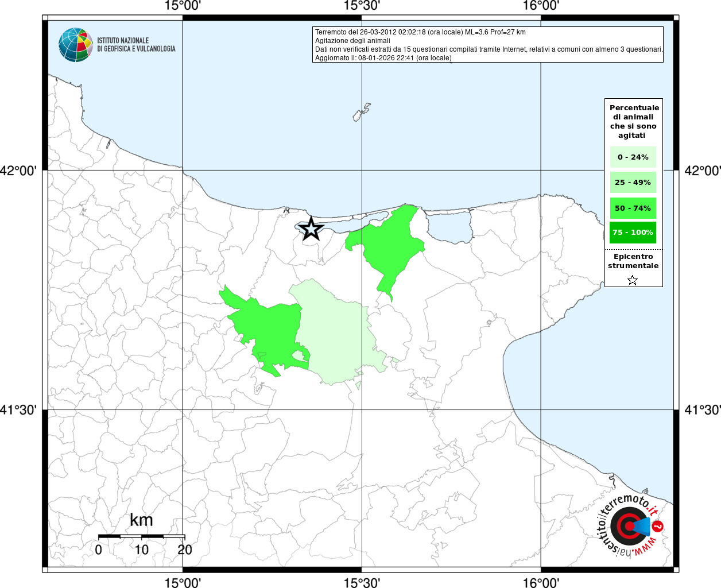Click the star symbol in the legend

pos(632,280)
